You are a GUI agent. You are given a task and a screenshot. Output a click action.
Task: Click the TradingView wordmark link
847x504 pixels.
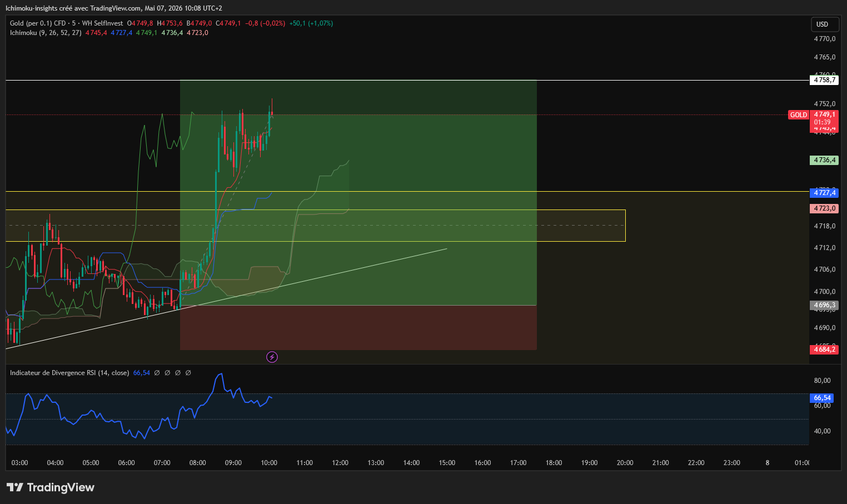tap(61, 487)
